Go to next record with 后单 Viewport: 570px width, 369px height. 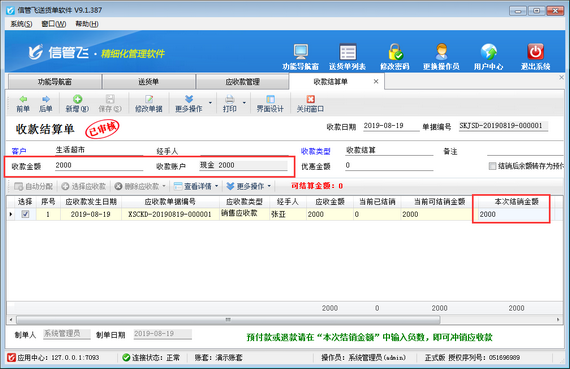[x=46, y=104]
